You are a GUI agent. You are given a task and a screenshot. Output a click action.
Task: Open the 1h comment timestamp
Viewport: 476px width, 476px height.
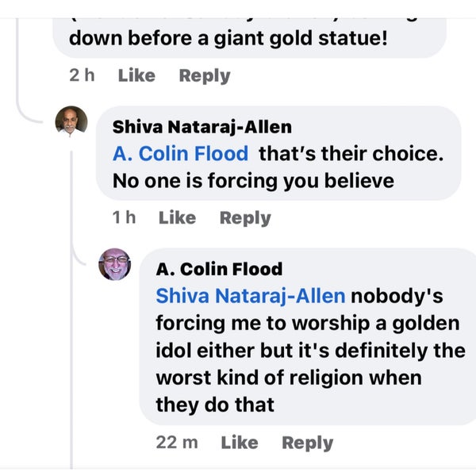(x=123, y=217)
